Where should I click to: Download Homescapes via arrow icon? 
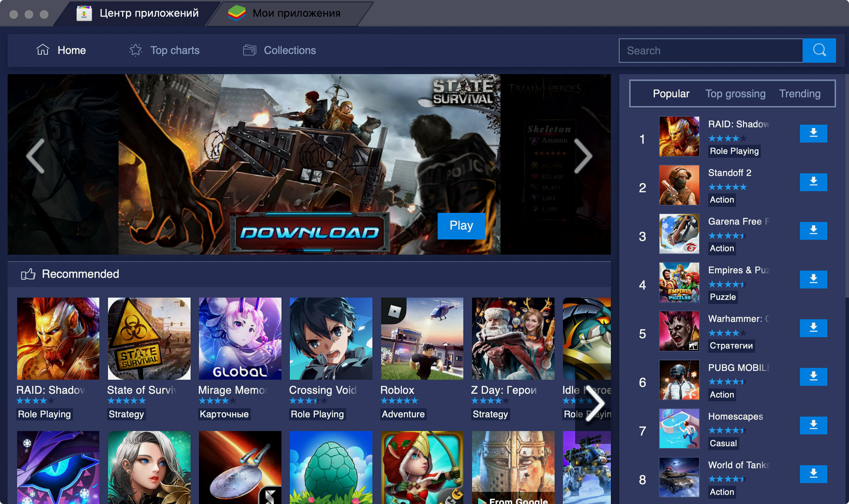click(813, 425)
